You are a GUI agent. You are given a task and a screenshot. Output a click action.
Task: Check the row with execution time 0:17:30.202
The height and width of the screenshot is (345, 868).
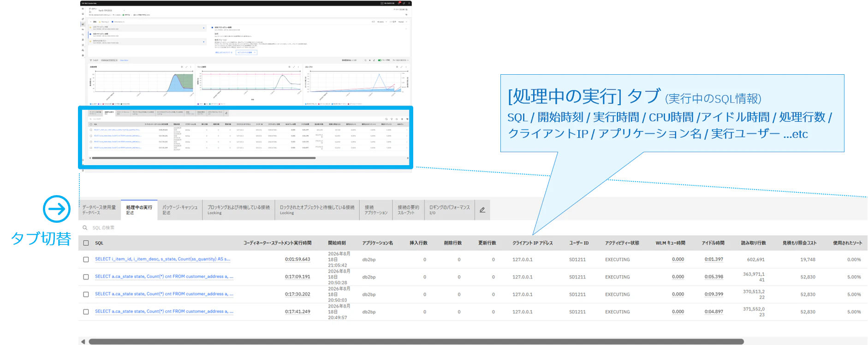[x=86, y=294]
